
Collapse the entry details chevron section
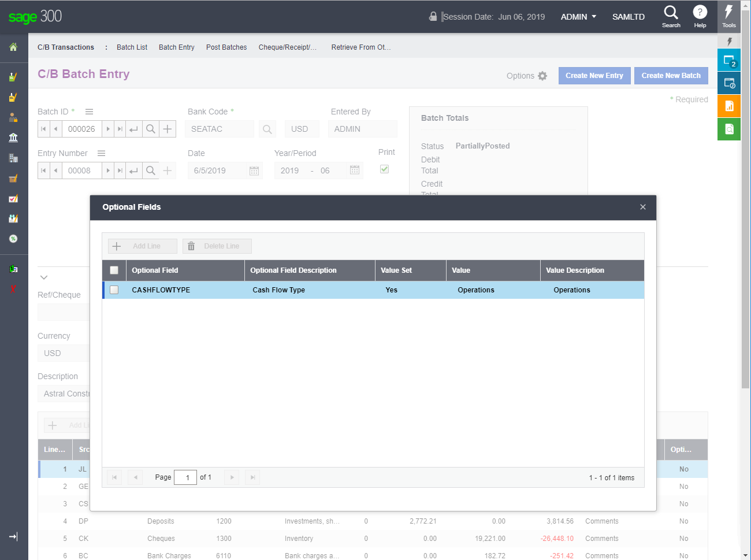point(44,277)
